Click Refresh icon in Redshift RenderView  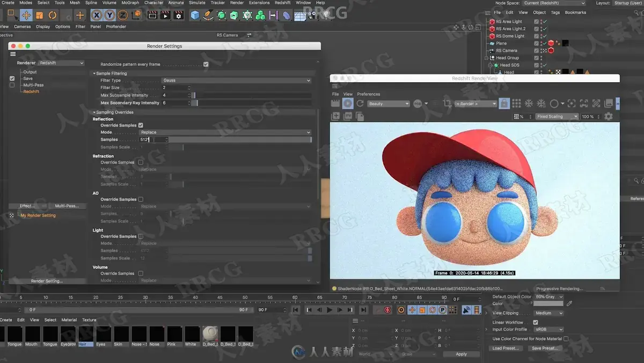point(360,103)
